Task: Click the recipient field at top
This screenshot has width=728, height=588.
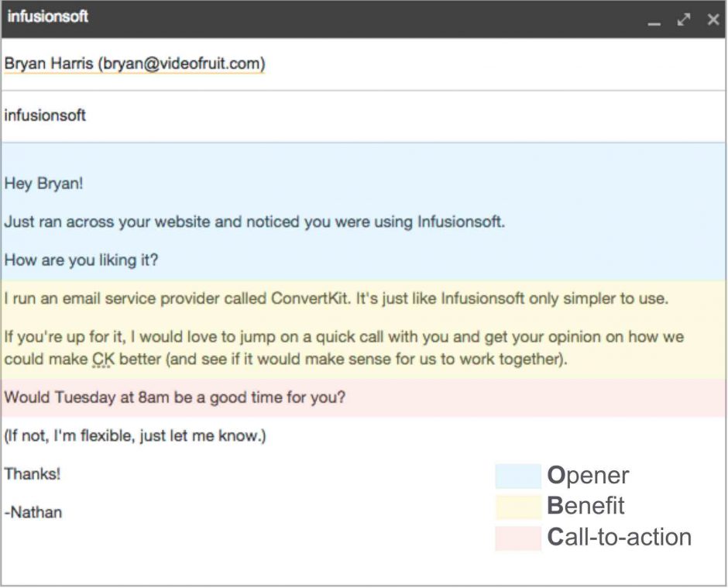Action: click(x=136, y=63)
